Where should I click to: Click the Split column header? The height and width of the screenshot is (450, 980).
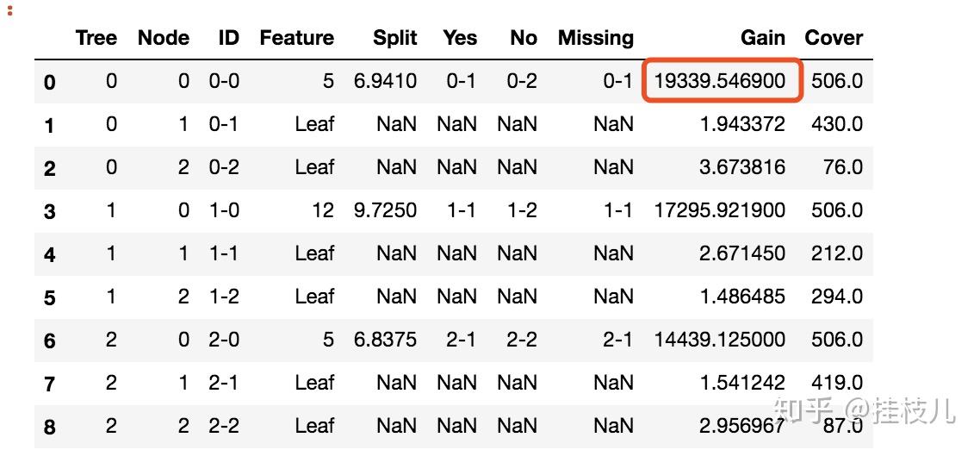pos(394,38)
